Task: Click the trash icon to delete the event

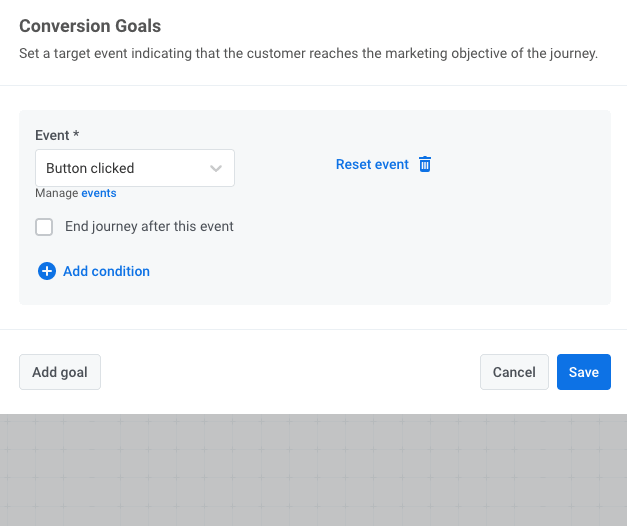Action: [x=425, y=165]
